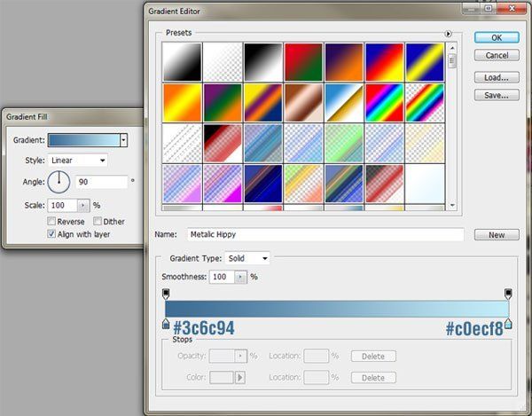This screenshot has width=532, height=416.
Task: Select the orange-yellow-orange gradient preset
Action: tap(182, 103)
